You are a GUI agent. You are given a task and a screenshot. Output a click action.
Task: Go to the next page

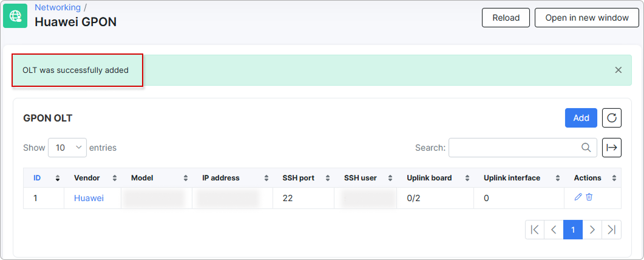coord(592,230)
